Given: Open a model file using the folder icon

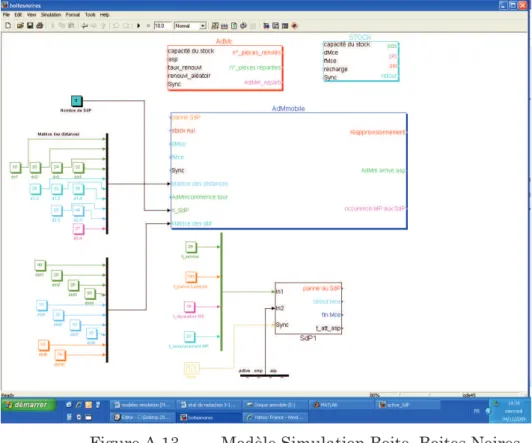Looking at the screenshot, I should pyautogui.click(x=20, y=26).
